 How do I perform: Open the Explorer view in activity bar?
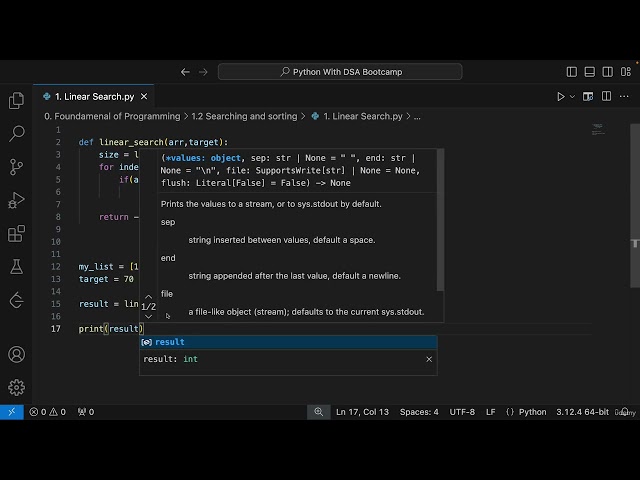[x=16, y=100]
